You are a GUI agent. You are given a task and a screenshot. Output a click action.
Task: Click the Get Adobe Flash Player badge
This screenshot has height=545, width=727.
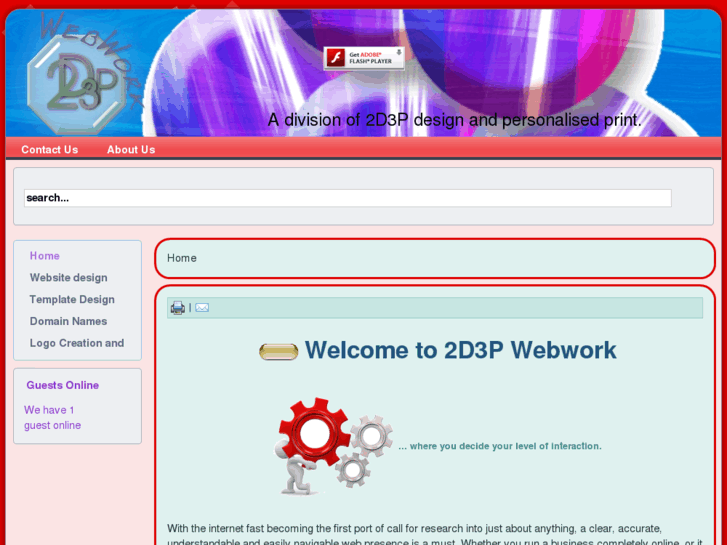(x=364, y=58)
